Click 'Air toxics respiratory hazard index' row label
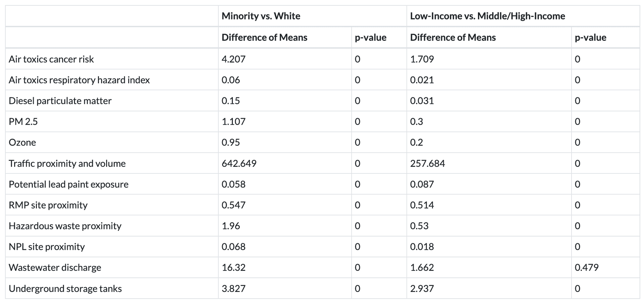 point(79,80)
